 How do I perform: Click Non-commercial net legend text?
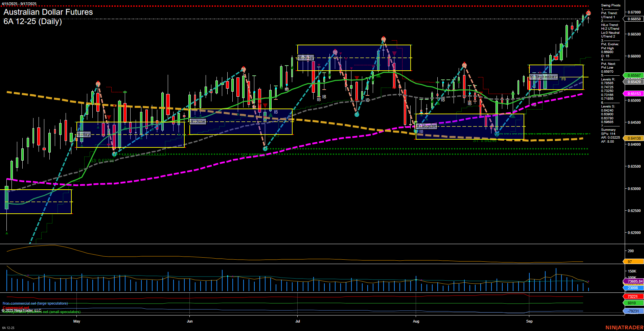click(x=35, y=303)
